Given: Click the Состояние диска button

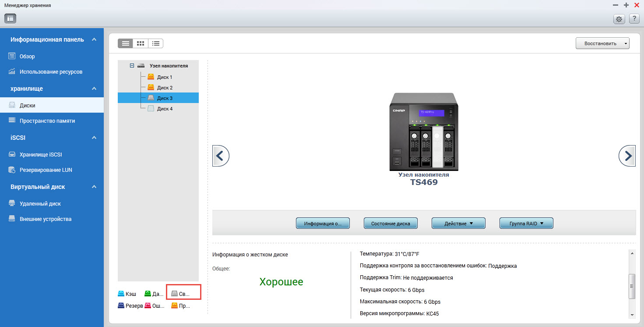Looking at the screenshot, I should click(x=391, y=224).
